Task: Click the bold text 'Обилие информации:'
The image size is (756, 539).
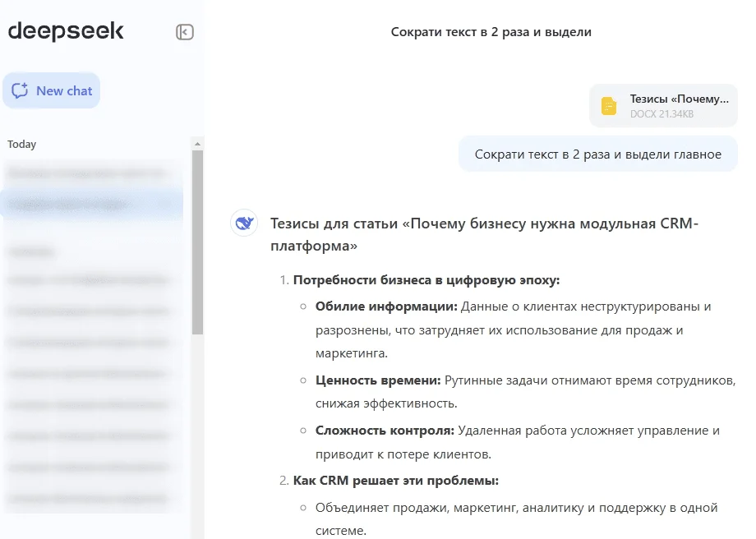Action: pos(386,306)
